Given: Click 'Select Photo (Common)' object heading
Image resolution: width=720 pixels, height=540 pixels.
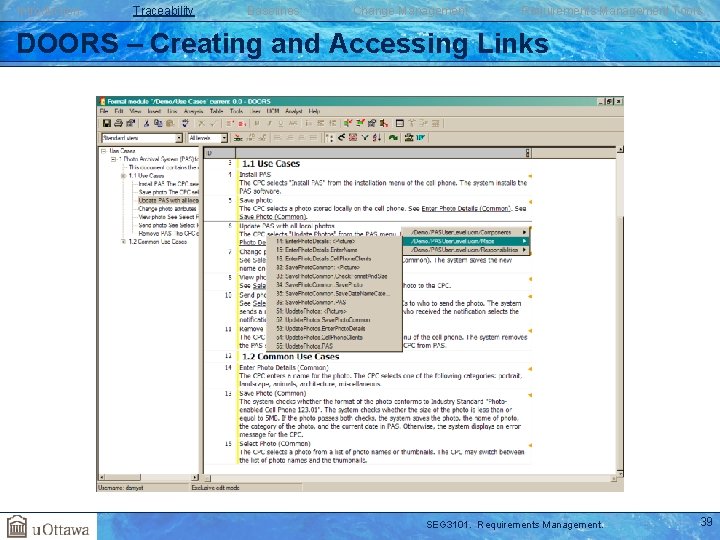Looking at the screenshot, I should point(275,444).
